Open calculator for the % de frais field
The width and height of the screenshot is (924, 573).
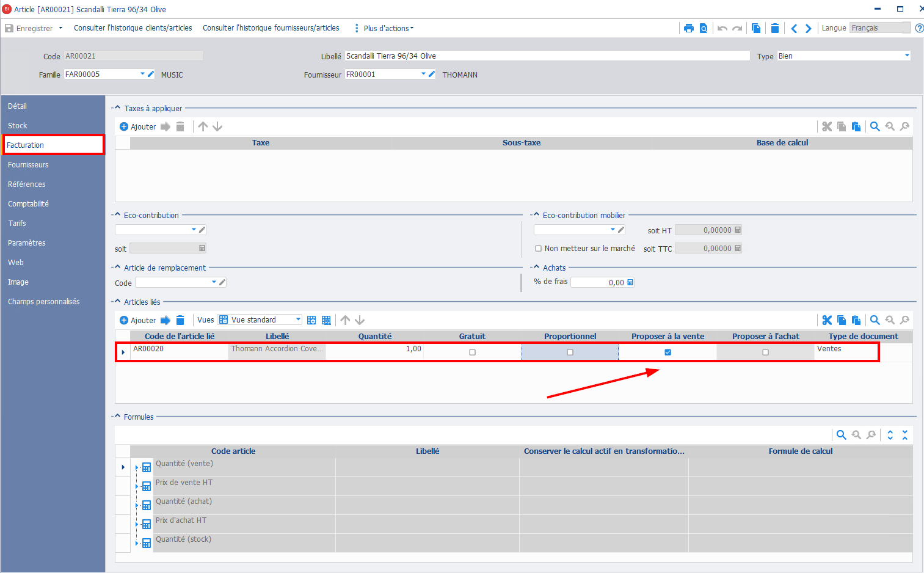pyautogui.click(x=630, y=282)
